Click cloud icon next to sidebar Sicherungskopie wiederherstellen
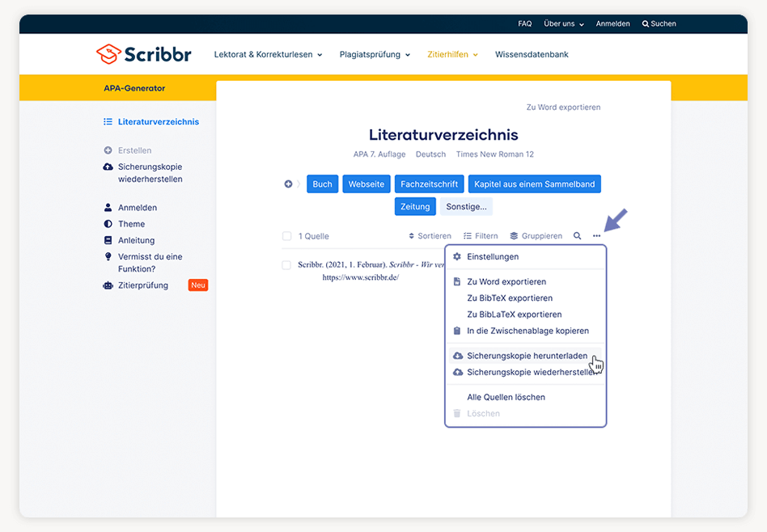 pos(108,167)
